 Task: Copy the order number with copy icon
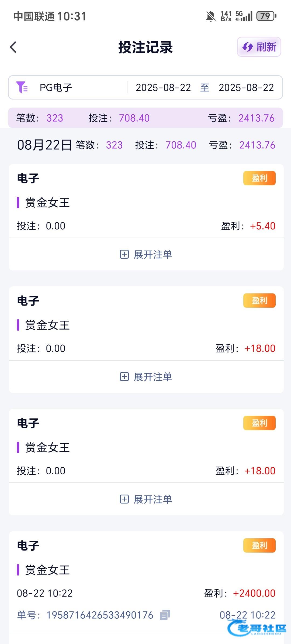tap(165, 615)
